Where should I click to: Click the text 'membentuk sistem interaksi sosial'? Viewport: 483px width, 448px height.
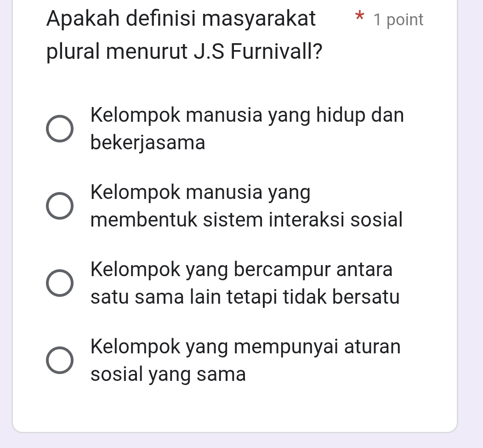pos(246,220)
